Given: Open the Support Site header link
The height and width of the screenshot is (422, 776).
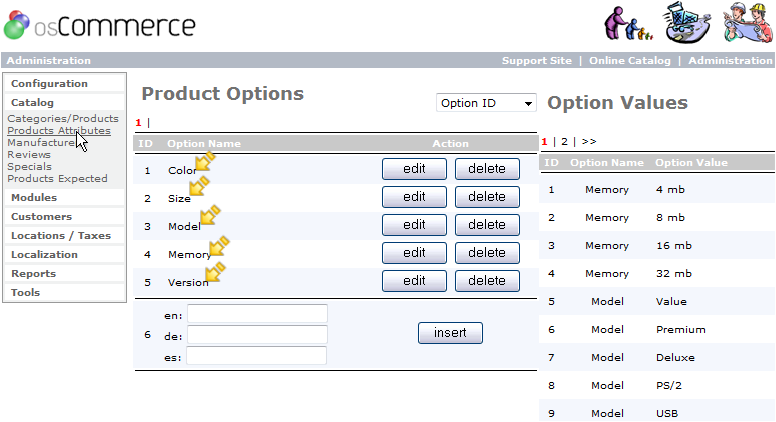Looking at the screenshot, I should [x=536, y=61].
